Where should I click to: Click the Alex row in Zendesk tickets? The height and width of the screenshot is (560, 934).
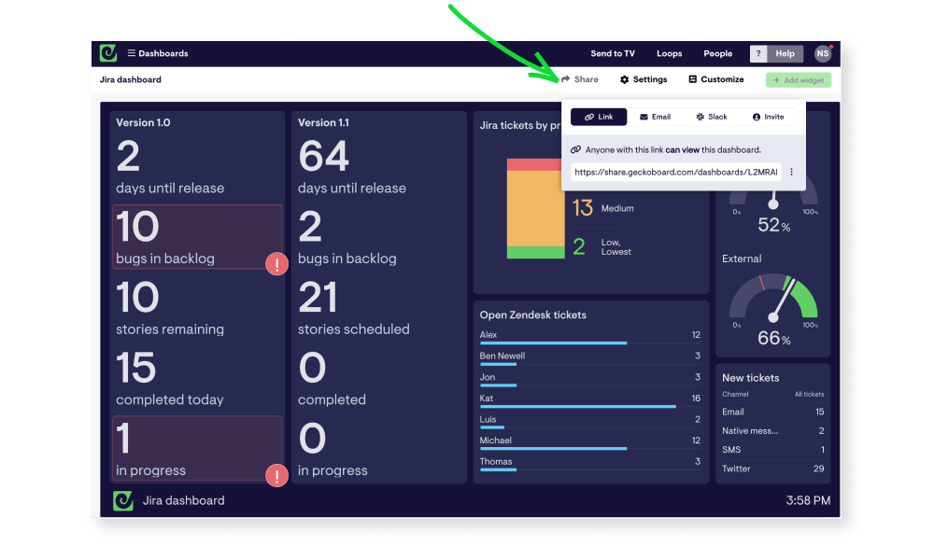(x=589, y=336)
